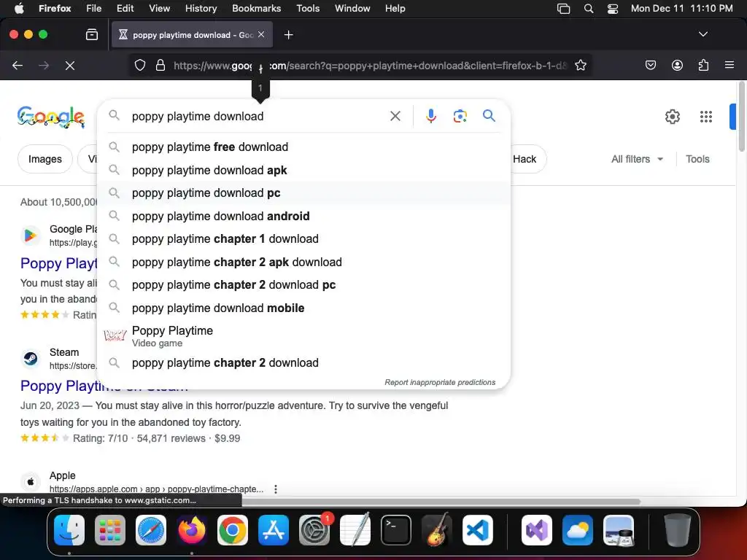Screen dimensions: 747x560
Task: Open System Settings in the dock
Action: pos(314,530)
